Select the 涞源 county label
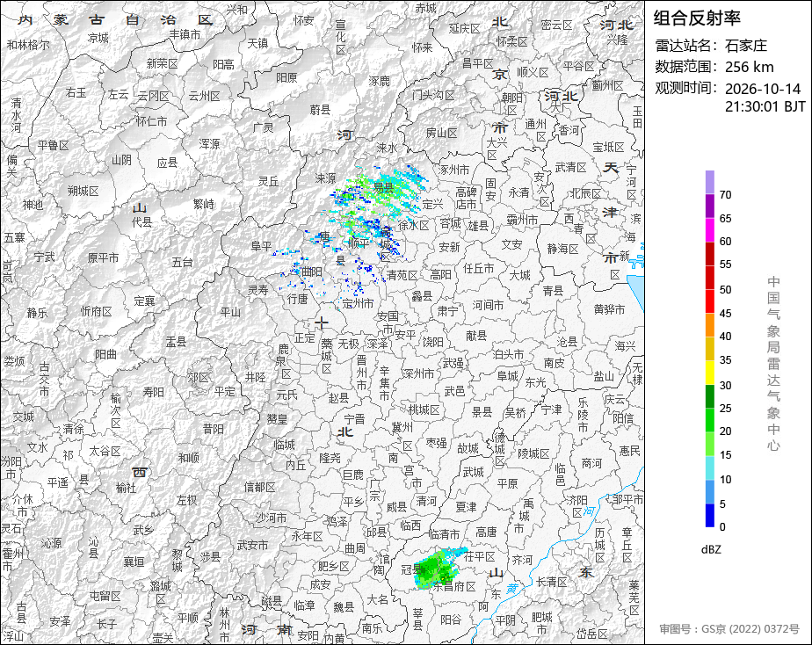Image resolution: width=812 pixels, height=645 pixels. click(325, 178)
